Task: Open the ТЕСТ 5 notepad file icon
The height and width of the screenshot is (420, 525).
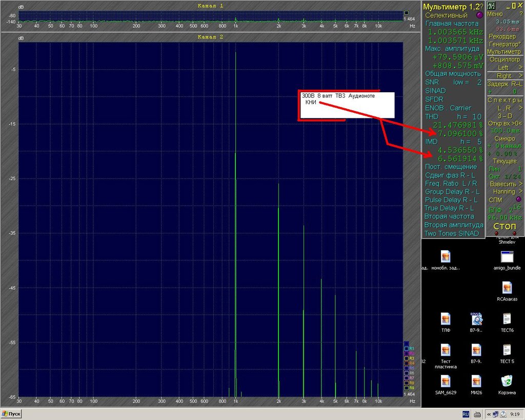Action: coord(507,354)
